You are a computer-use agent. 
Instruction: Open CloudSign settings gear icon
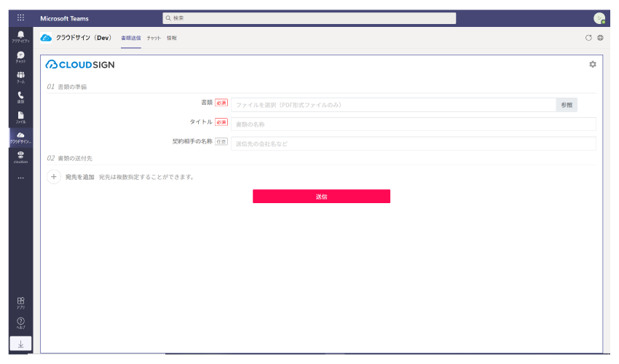tap(593, 64)
